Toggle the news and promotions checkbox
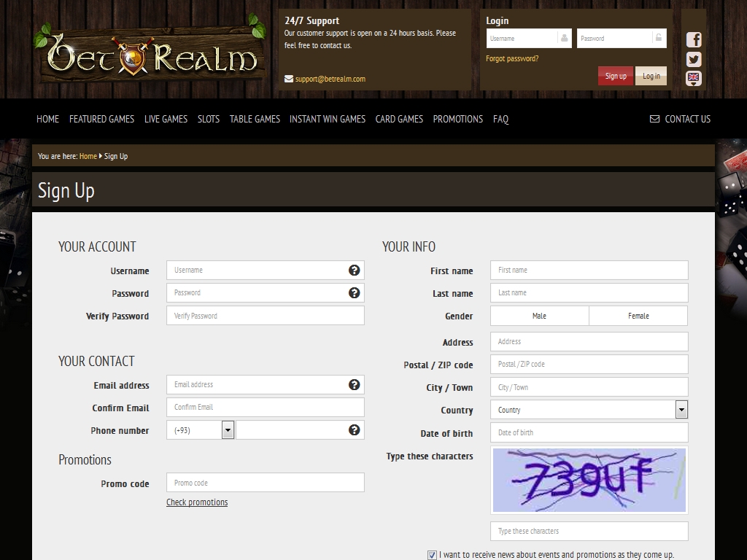The height and width of the screenshot is (560, 747). click(433, 555)
